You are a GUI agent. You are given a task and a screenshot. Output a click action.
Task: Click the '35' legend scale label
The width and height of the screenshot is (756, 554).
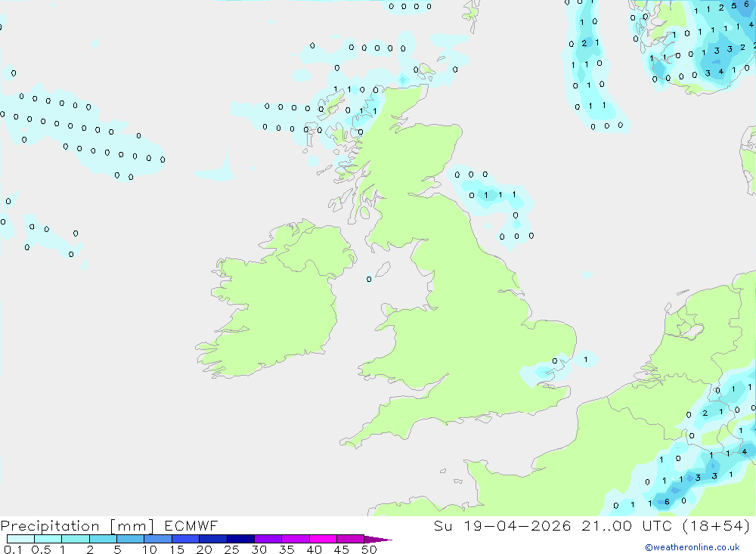pos(287,549)
